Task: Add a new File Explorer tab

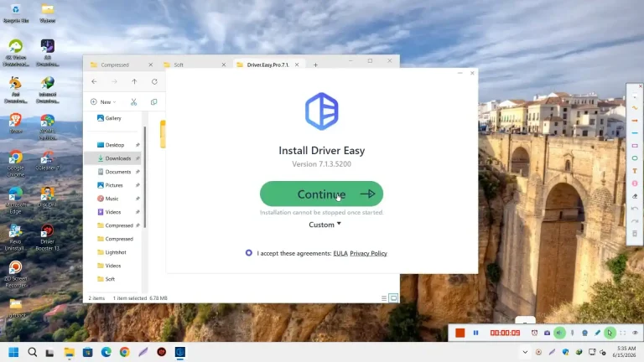Action: click(315, 65)
